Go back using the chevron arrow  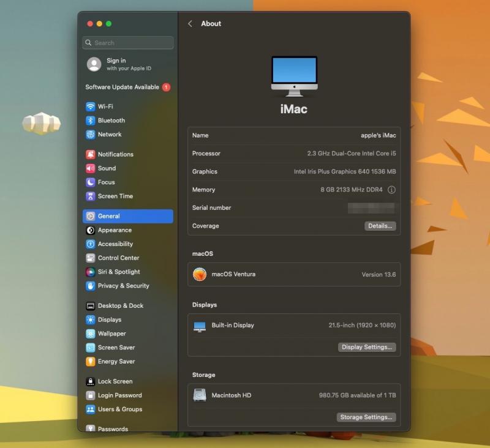pyautogui.click(x=190, y=24)
